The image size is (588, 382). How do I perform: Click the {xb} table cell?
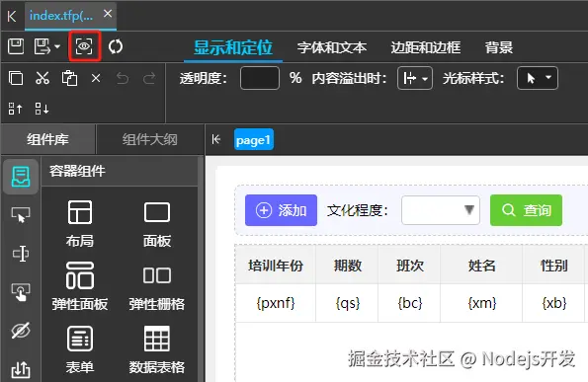coord(553,303)
